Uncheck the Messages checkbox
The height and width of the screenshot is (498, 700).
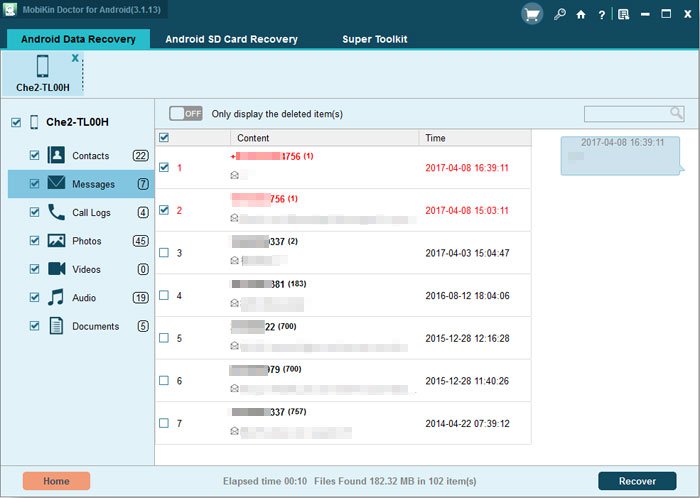click(x=34, y=184)
